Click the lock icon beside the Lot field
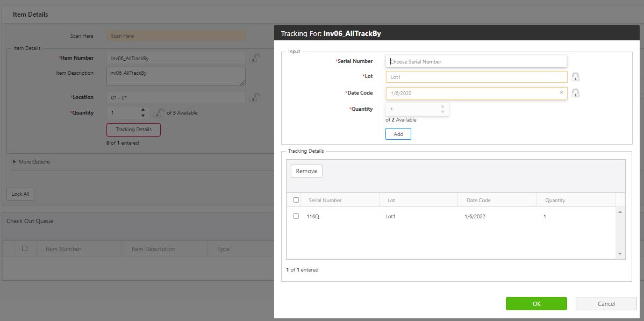The height and width of the screenshot is (321, 644). click(575, 77)
